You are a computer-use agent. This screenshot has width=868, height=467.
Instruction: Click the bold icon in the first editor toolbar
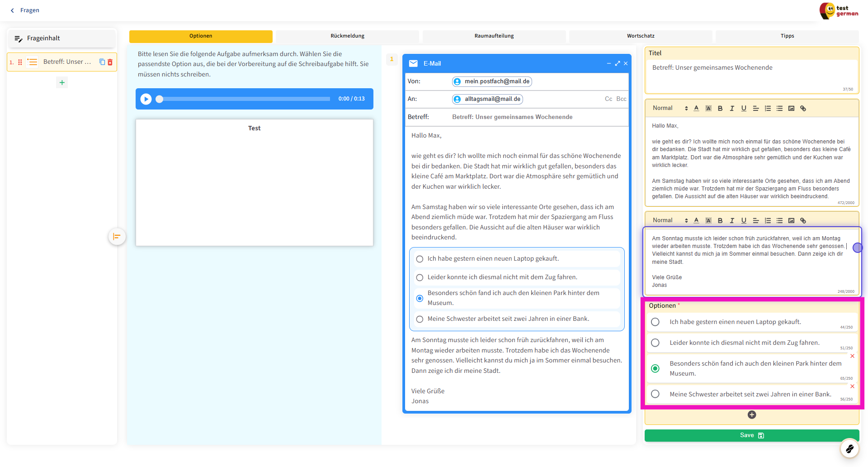click(720, 108)
